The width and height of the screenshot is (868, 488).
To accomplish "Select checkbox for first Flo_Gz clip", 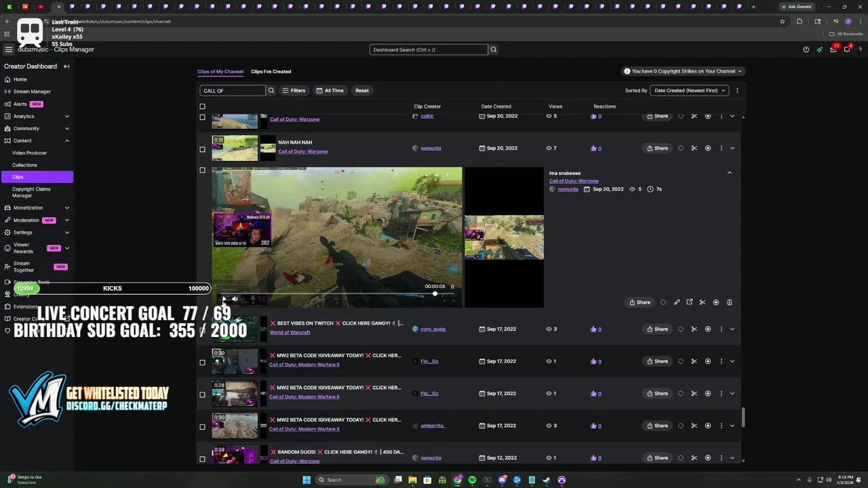I will [x=202, y=363].
